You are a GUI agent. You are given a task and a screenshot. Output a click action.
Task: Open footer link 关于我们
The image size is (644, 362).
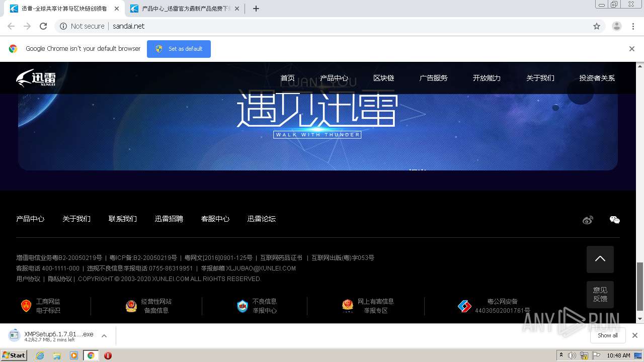point(76,219)
